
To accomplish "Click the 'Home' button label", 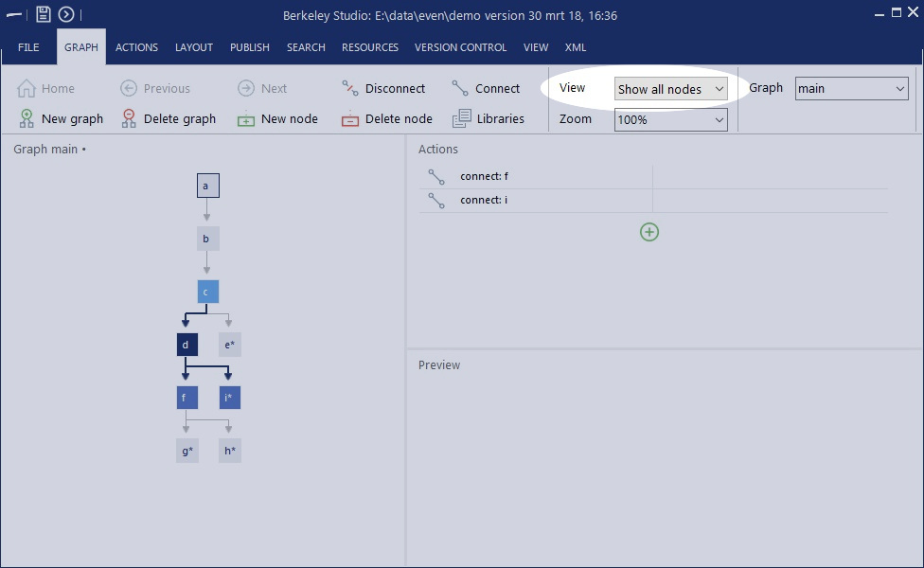I will [58, 88].
